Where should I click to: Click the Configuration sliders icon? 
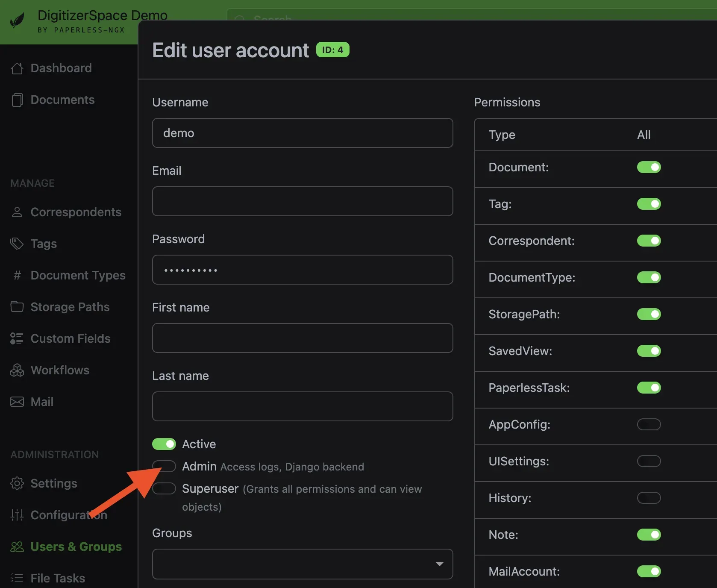17,515
